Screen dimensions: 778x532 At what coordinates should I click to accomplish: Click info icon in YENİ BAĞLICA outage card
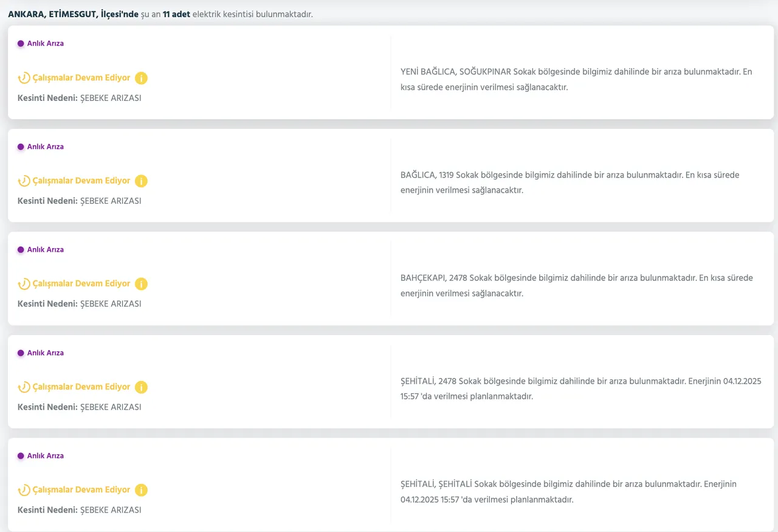pos(141,78)
